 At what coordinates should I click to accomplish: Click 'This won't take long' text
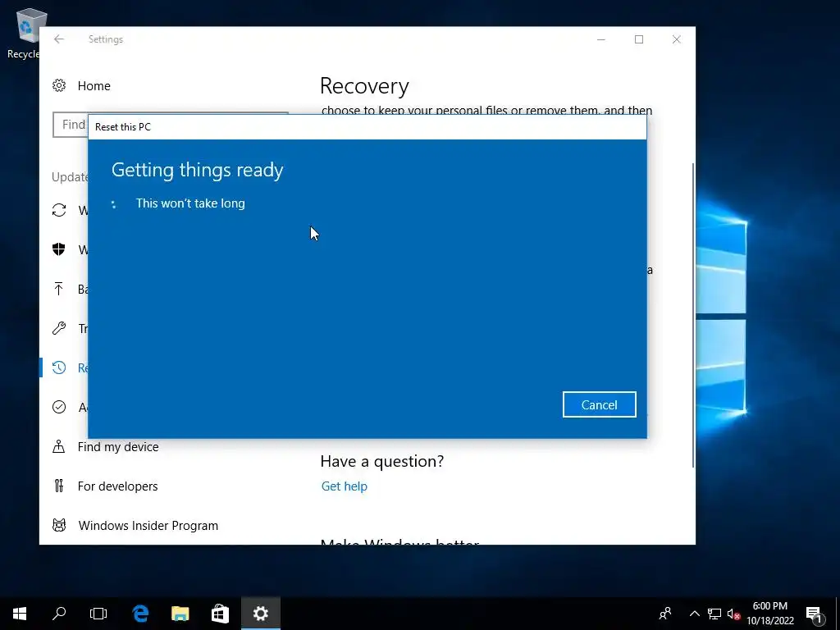pos(190,203)
